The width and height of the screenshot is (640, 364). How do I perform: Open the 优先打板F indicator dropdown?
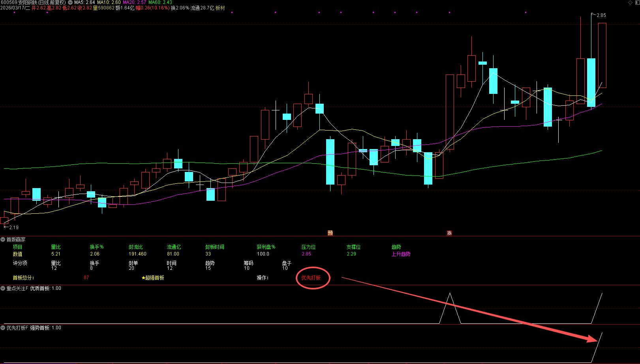click(x=3, y=328)
